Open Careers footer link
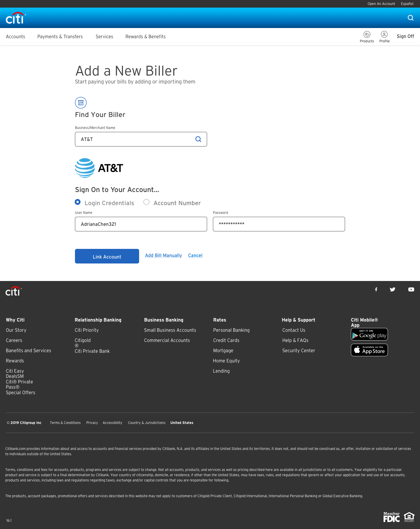 pos(14,340)
